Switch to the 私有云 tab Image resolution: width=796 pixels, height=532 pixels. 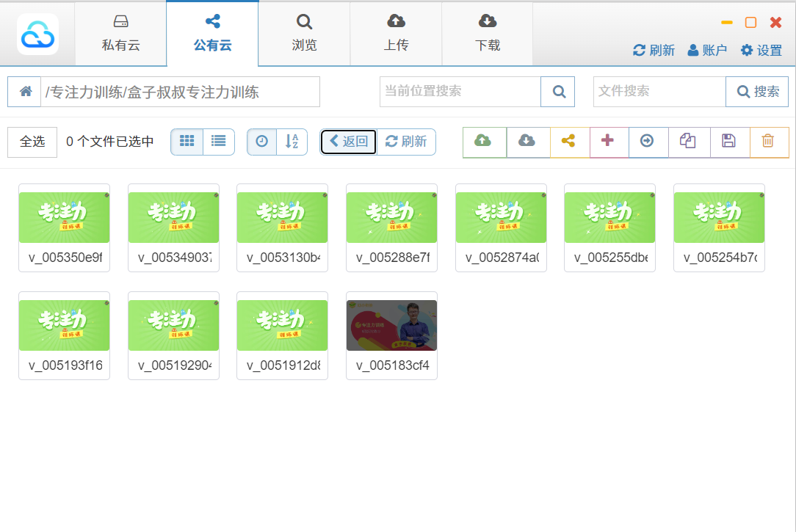(121, 34)
